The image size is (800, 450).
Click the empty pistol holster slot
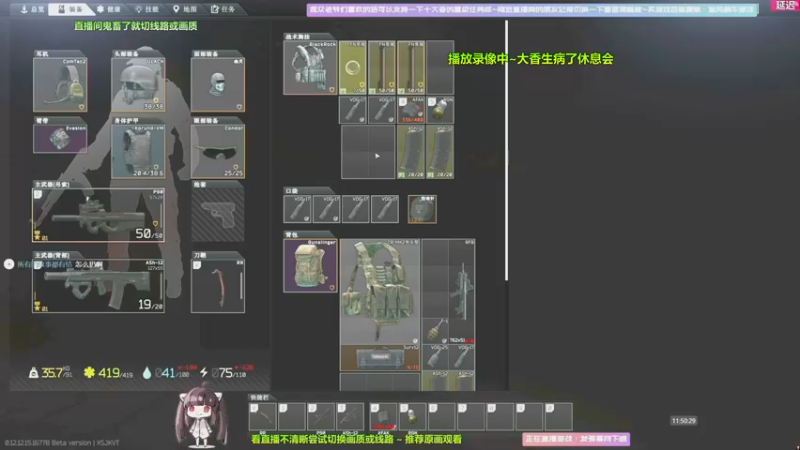pyautogui.click(x=218, y=214)
